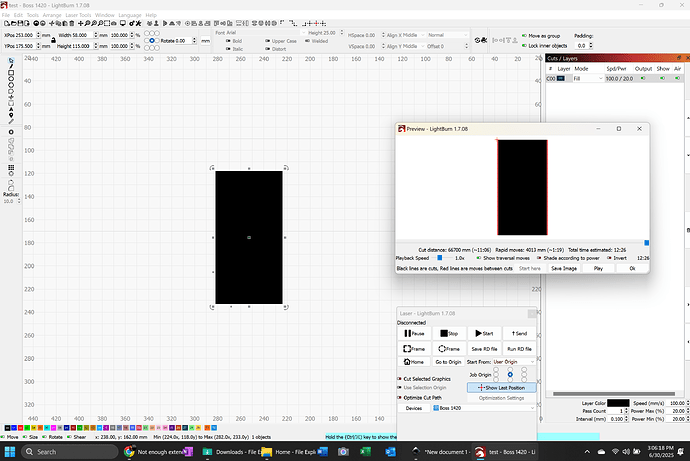Click the Devices button

(414, 408)
